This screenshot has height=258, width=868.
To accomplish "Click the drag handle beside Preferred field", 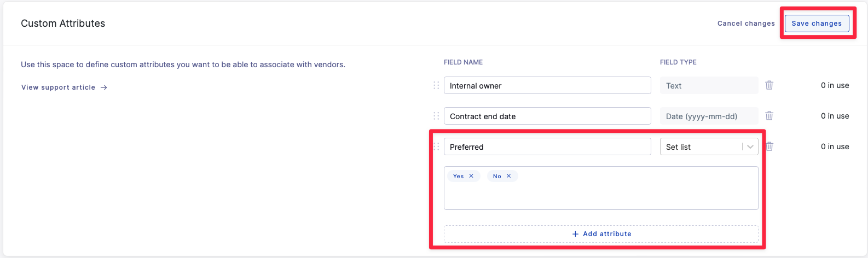I will 436,146.
